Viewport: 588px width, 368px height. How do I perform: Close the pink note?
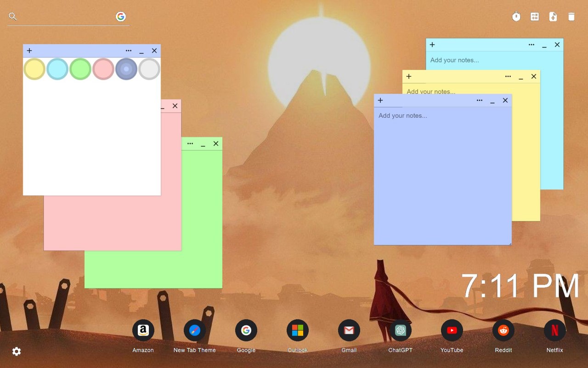[175, 106]
